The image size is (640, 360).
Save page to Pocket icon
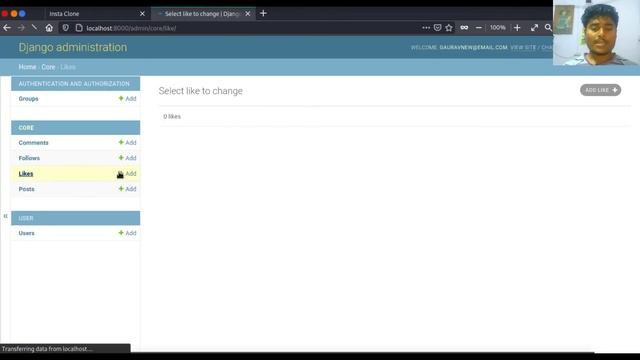click(438, 28)
